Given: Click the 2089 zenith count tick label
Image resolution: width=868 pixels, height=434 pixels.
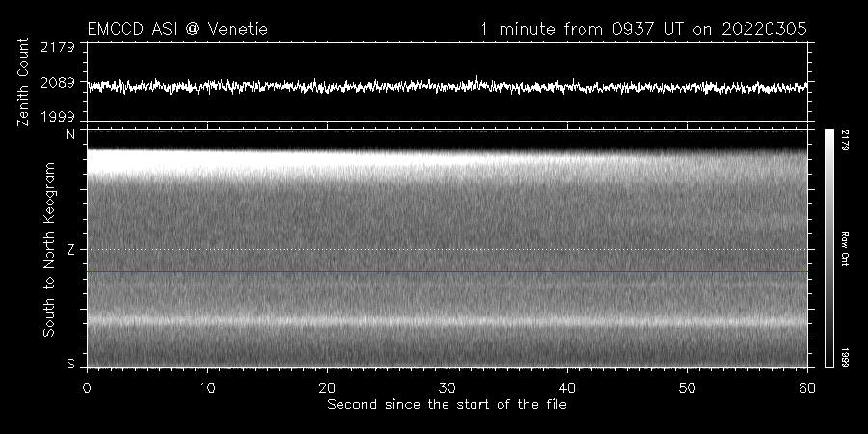Looking at the screenshot, I should [x=57, y=83].
